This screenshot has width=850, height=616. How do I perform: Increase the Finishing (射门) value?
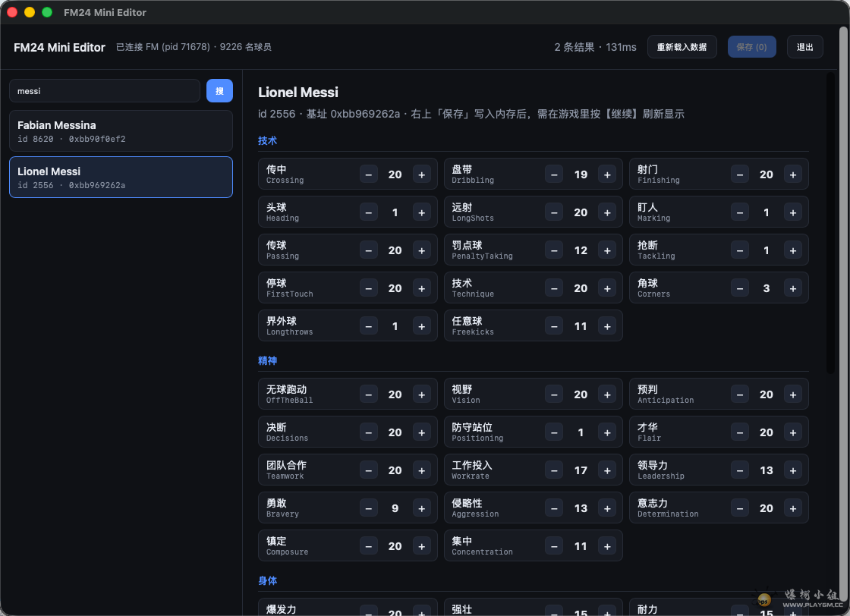coord(793,174)
